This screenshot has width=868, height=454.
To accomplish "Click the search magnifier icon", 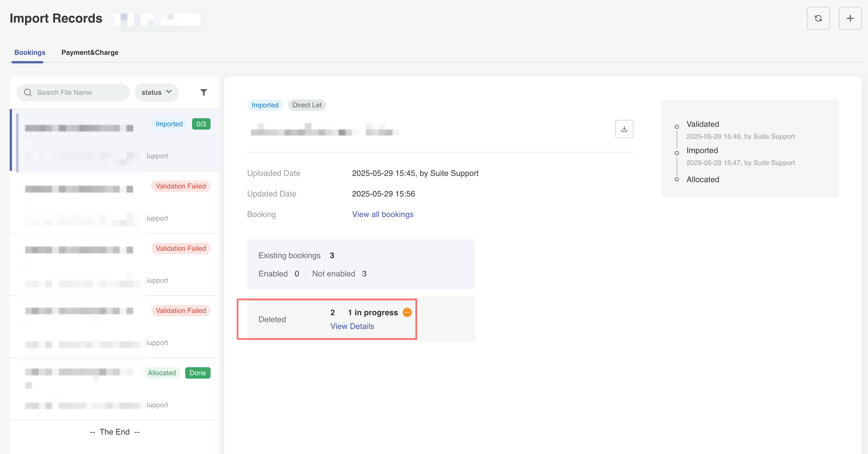I will tap(28, 93).
